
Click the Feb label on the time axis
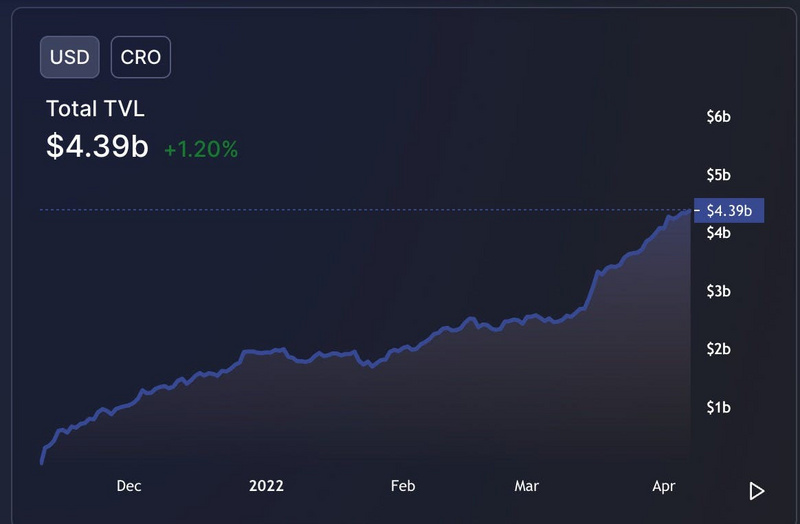(403, 486)
